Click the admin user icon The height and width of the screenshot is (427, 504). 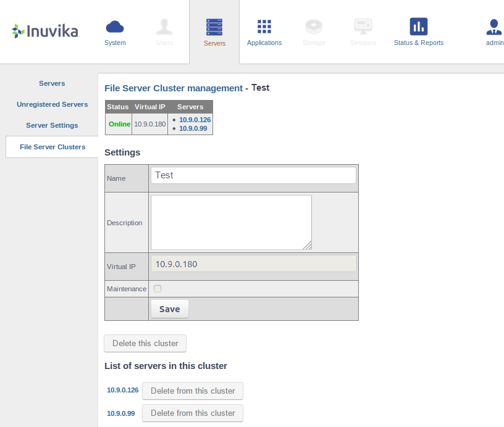(x=494, y=27)
